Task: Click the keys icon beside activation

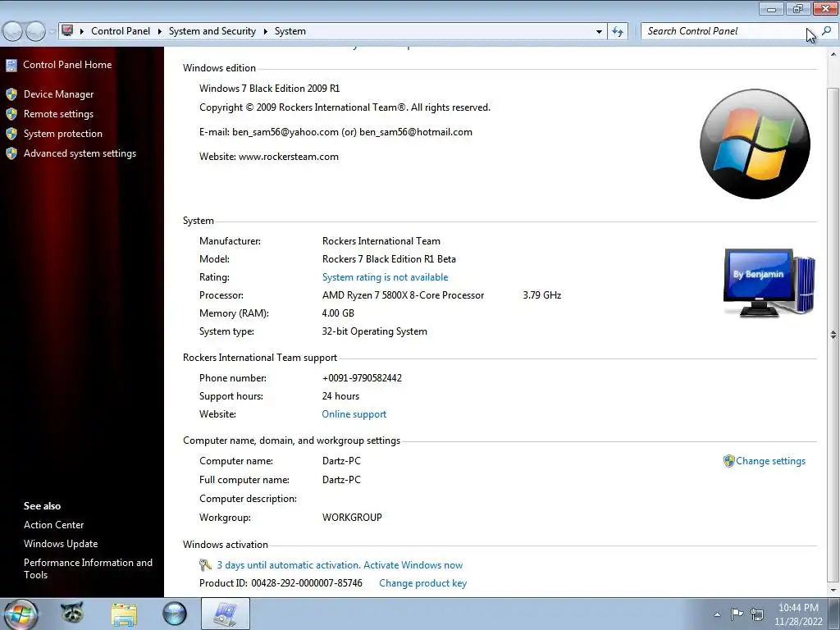Action: coord(205,565)
